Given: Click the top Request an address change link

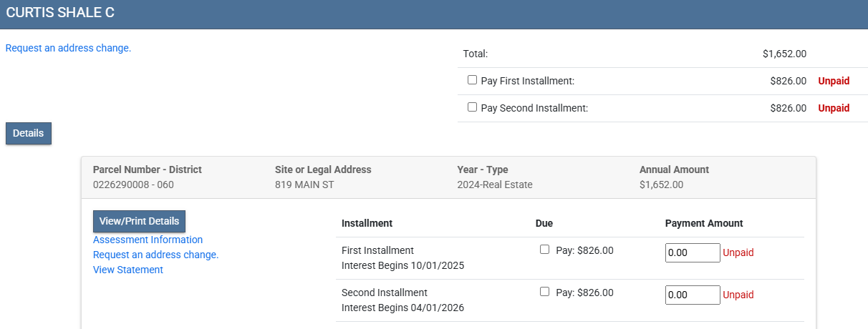Looking at the screenshot, I should click(68, 49).
